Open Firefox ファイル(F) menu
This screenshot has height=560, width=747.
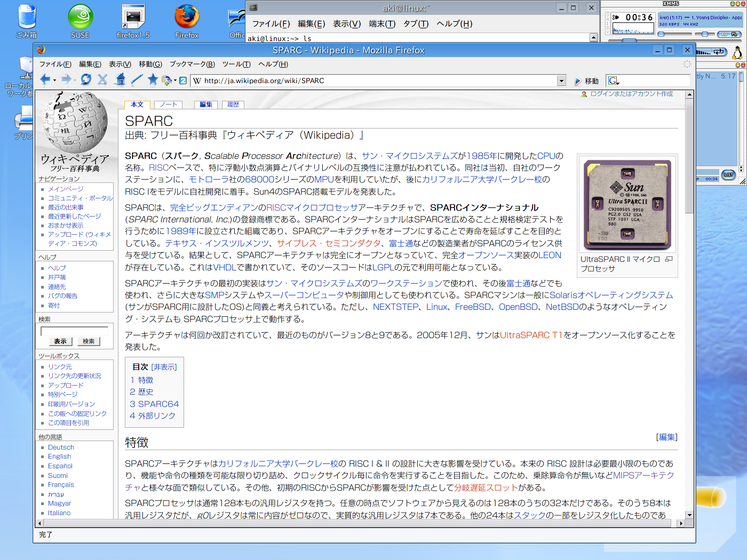pos(55,64)
